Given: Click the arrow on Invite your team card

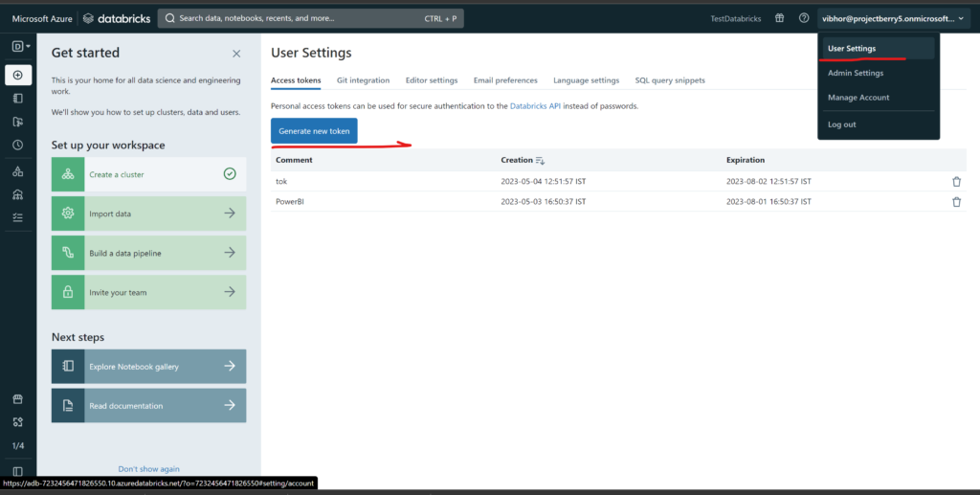Looking at the screenshot, I should click(230, 292).
